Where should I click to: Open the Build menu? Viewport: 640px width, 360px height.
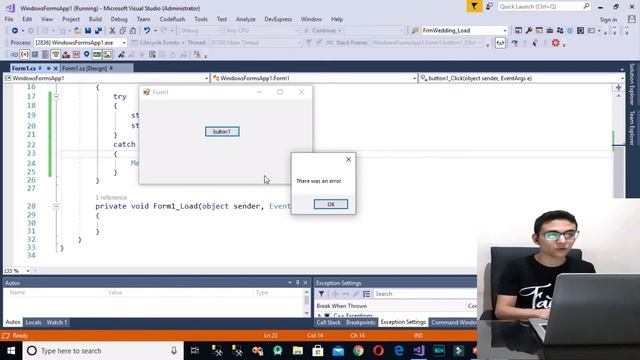click(95, 19)
